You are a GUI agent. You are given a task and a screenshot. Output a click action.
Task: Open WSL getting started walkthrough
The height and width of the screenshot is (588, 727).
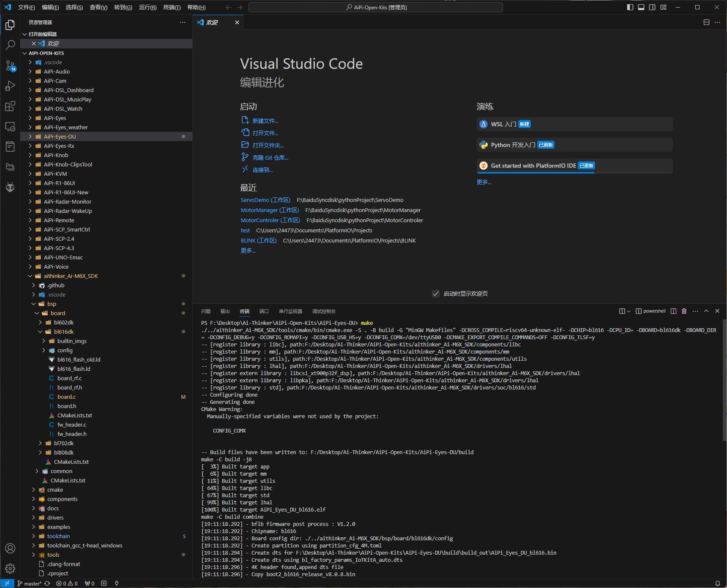574,124
